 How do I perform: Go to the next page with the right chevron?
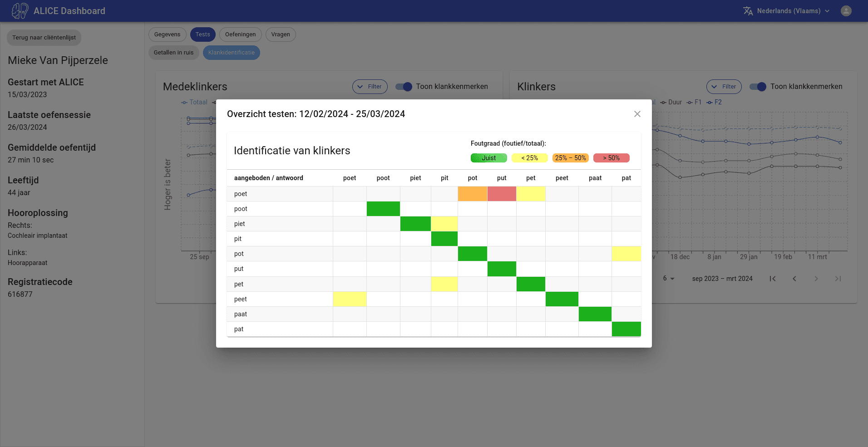816,279
